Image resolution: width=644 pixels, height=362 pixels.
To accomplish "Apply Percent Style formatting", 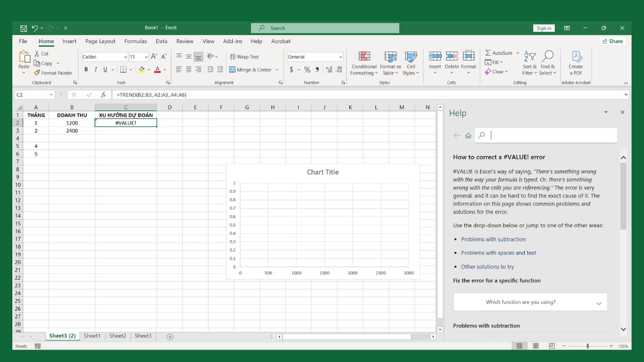I will (x=307, y=69).
